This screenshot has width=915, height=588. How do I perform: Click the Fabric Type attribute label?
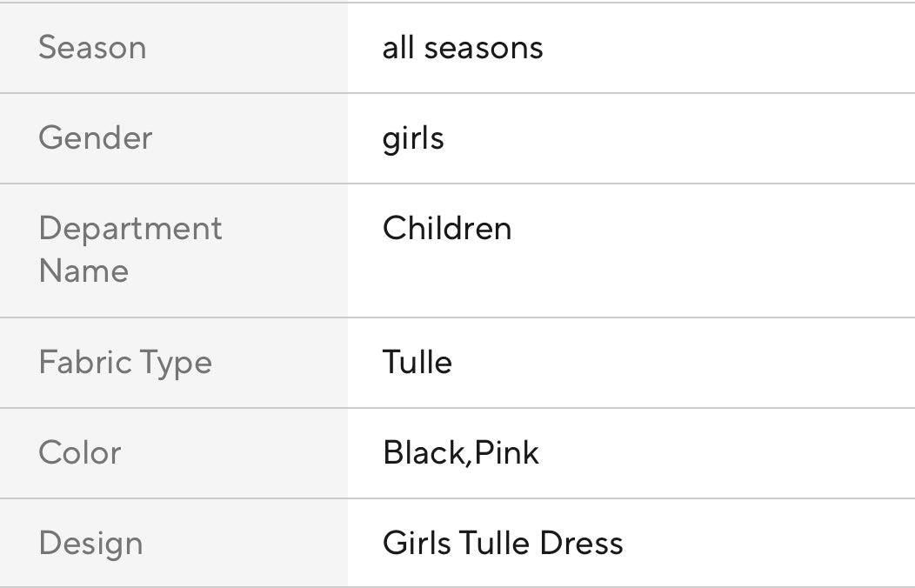(125, 363)
